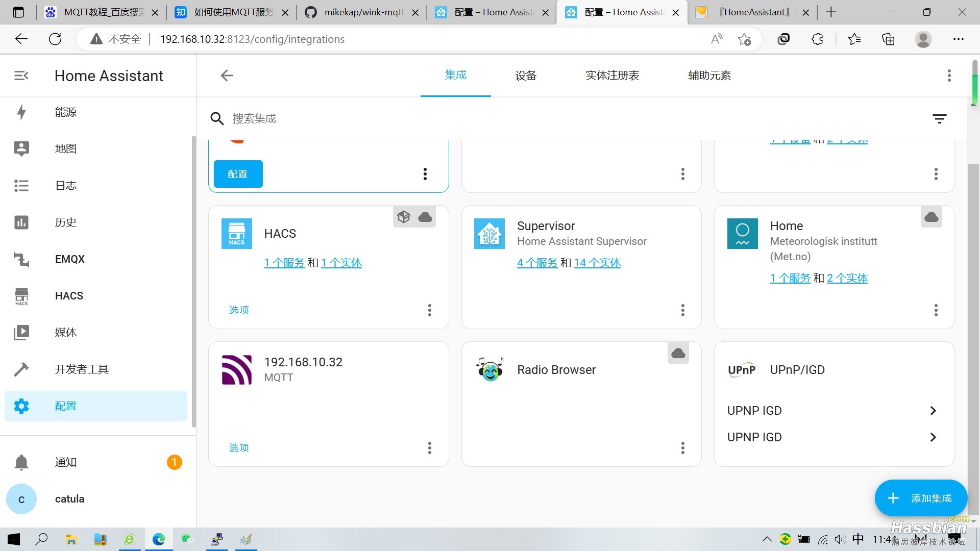The image size is (980, 551).
Task: Open the integrations page overflow menu
Action: pyautogui.click(x=949, y=76)
